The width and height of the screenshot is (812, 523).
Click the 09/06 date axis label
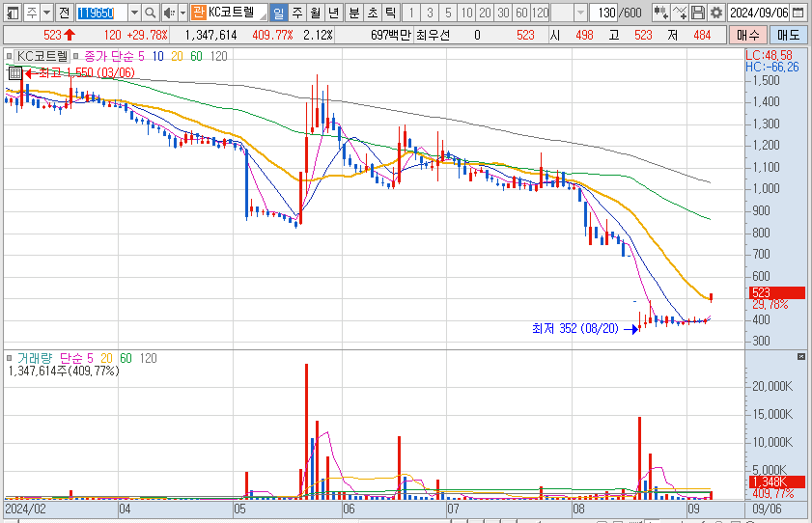[767, 509]
